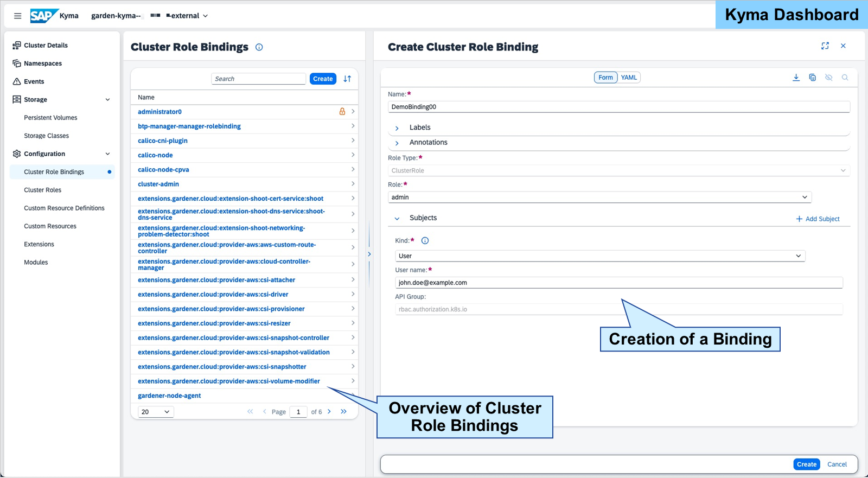The width and height of the screenshot is (868, 478).
Task: Go to last page of bindings
Action: (x=343, y=412)
